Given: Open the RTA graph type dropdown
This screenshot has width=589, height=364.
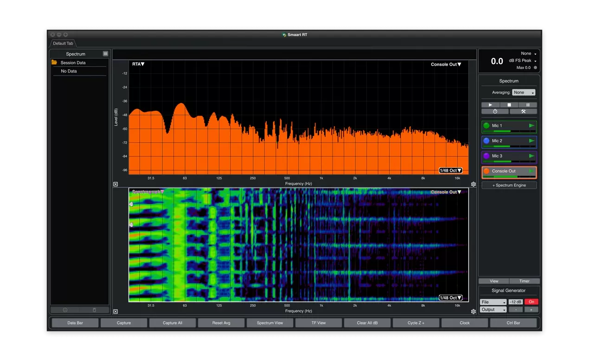Looking at the screenshot, I should pos(138,64).
